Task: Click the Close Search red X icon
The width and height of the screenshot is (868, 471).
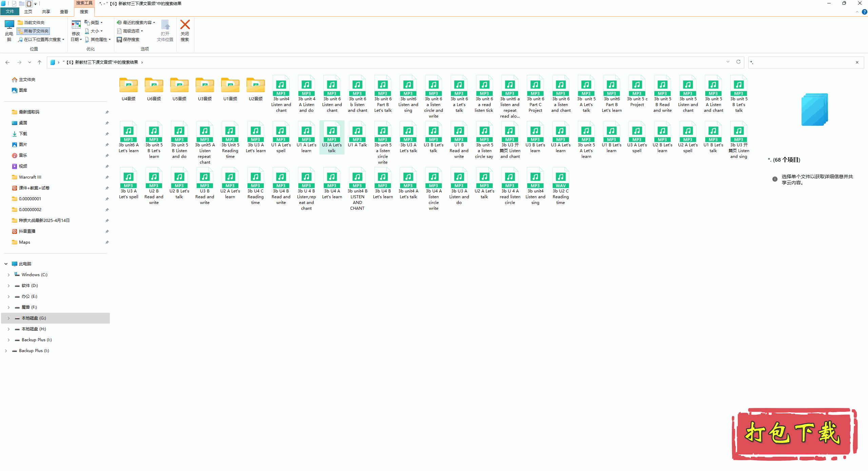Action: 185,25
